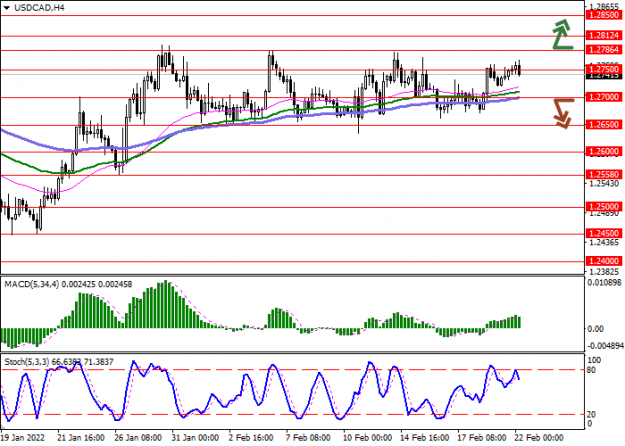Select the 1.25000 price level label
Viewport: 625px width, 446px height.
pyautogui.click(x=604, y=207)
